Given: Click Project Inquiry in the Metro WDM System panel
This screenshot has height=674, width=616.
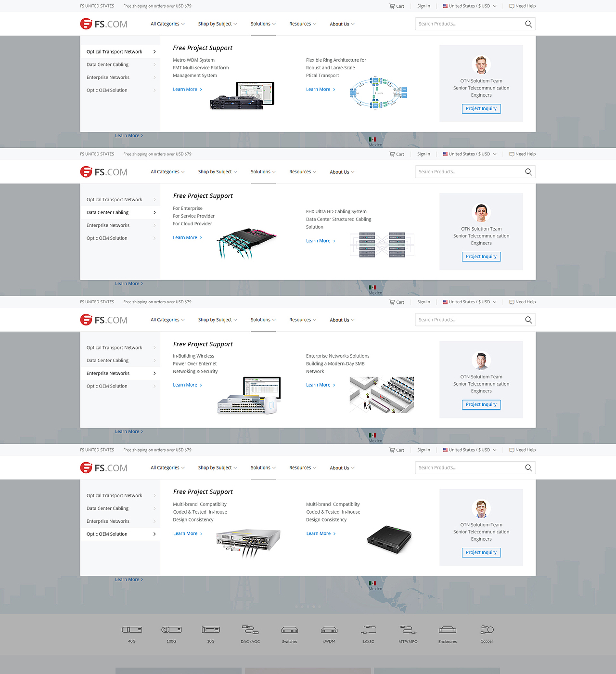Looking at the screenshot, I should point(481,109).
